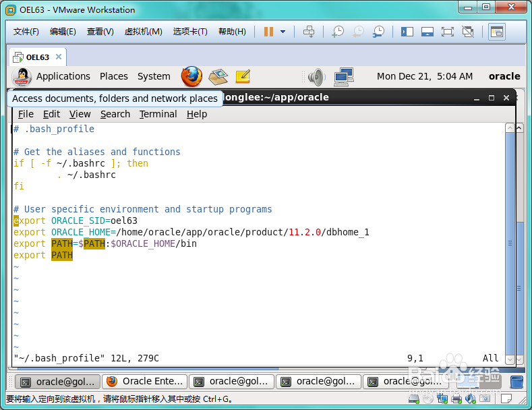Viewport: 532px width, 410px height.
Task: Open the 虚拟机(M) menu
Action: [x=143, y=32]
